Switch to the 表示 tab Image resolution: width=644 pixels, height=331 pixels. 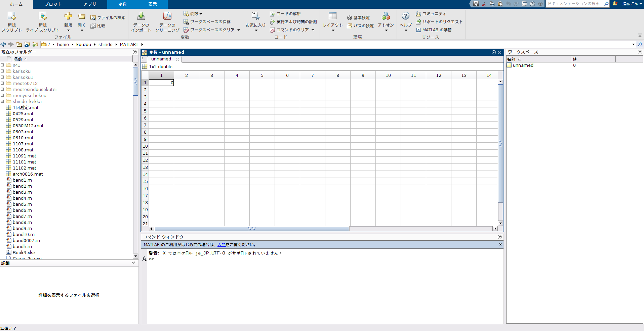[x=153, y=4]
